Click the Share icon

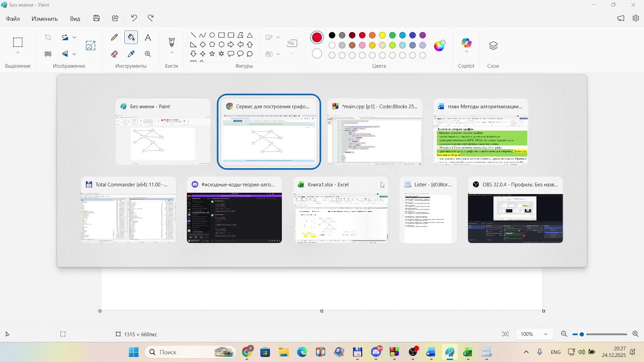click(x=115, y=18)
